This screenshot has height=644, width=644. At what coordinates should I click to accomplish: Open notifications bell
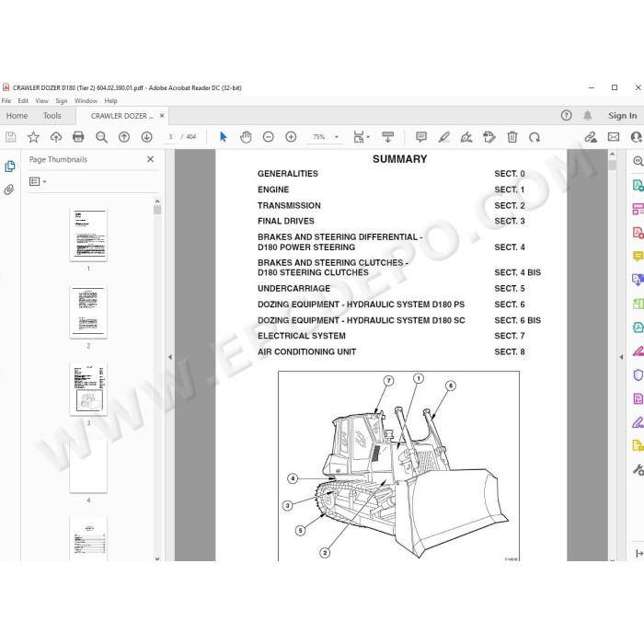[588, 116]
